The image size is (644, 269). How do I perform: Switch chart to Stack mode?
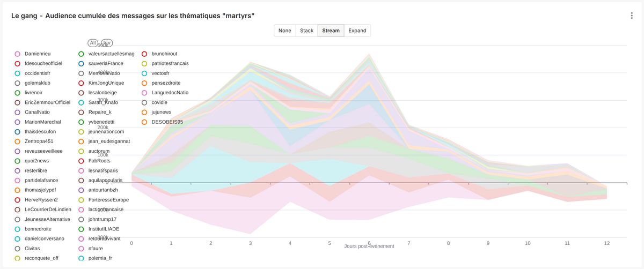point(306,31)
